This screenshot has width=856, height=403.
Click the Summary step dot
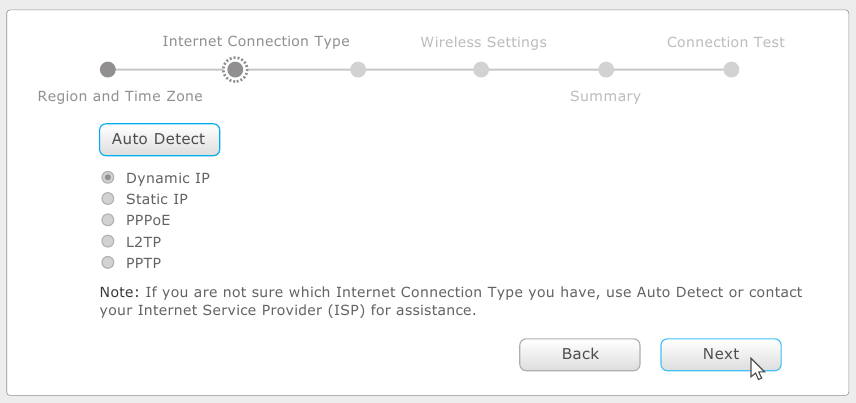[x=606, y=69]
